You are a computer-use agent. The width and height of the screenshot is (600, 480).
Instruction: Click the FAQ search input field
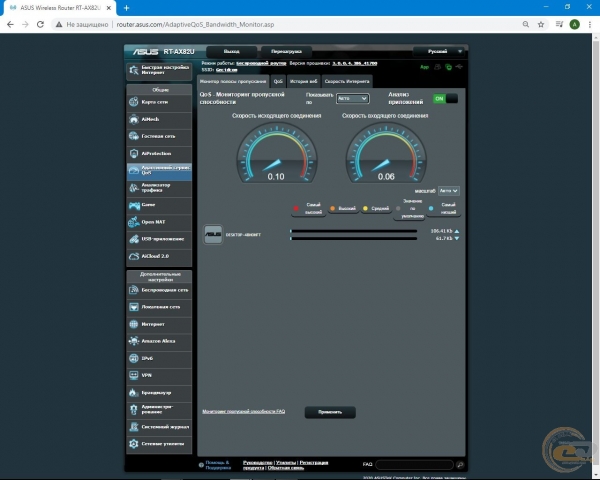tap(414, 465)
